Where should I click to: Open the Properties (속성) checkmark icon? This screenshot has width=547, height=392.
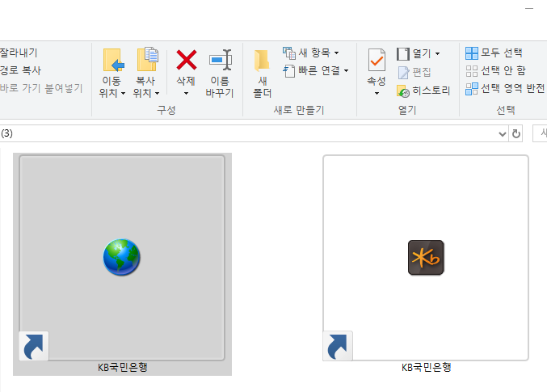tap(377, 60)
